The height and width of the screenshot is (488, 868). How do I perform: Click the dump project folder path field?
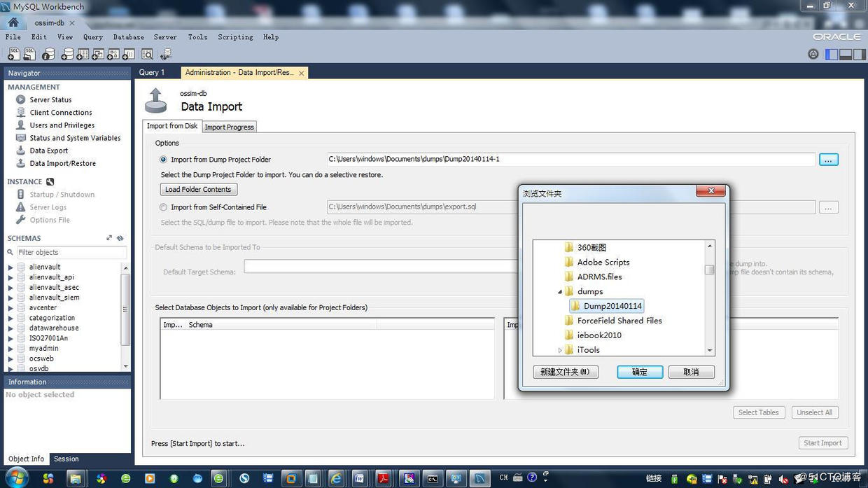tap(571, 160)
